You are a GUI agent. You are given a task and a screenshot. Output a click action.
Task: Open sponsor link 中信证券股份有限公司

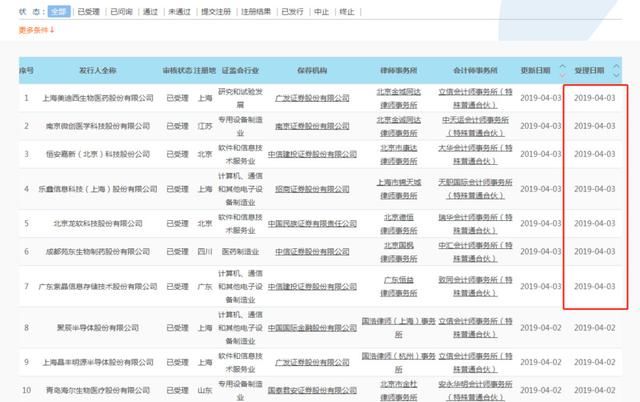312,252
